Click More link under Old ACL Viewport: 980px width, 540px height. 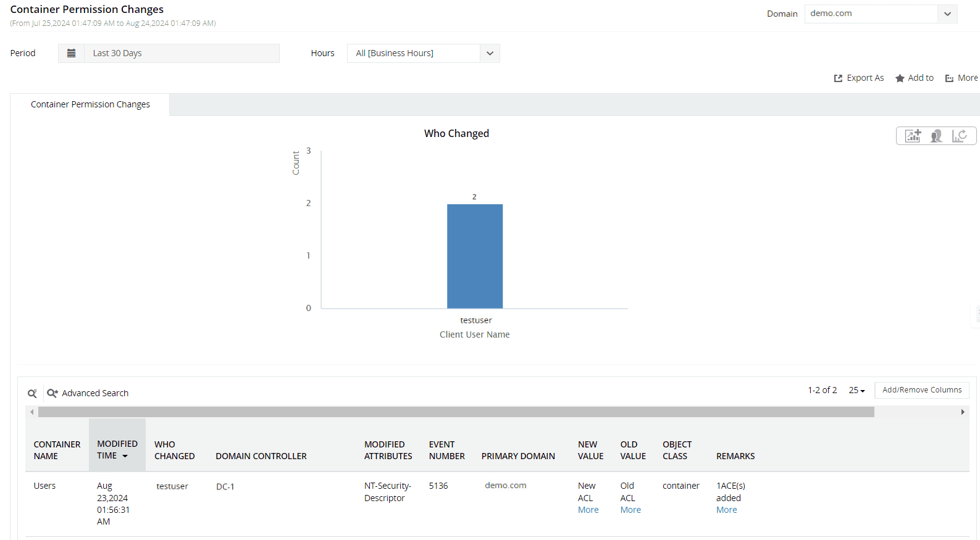[x=630, y=510]
